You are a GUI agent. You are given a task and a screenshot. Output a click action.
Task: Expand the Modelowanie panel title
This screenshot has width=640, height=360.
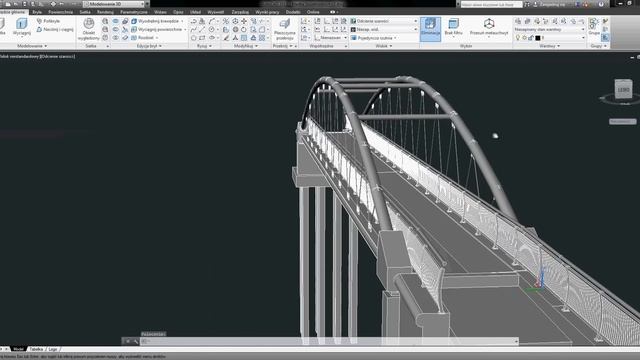click(32, 46)
